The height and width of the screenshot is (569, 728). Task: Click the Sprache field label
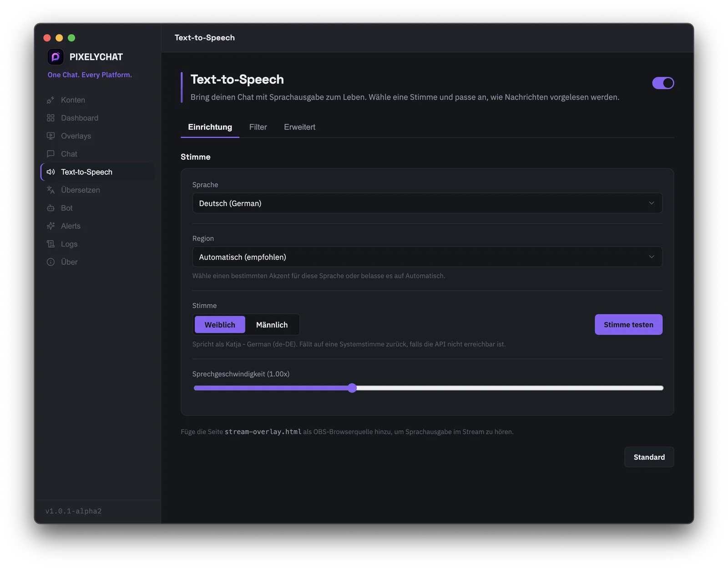(x=205, y=185)
